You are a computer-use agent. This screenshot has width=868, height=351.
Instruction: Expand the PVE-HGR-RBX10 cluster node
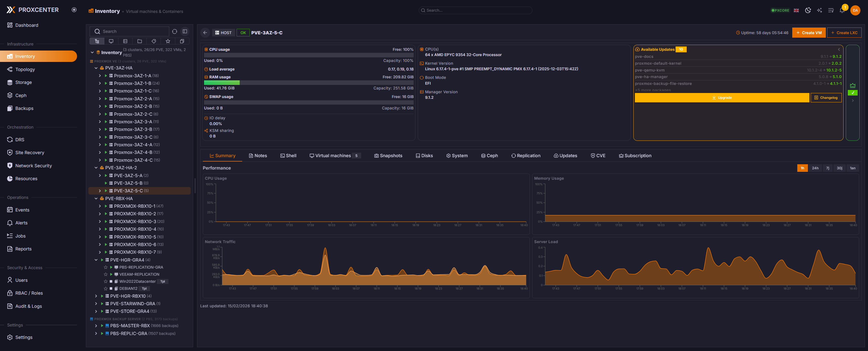click(96, 296)
